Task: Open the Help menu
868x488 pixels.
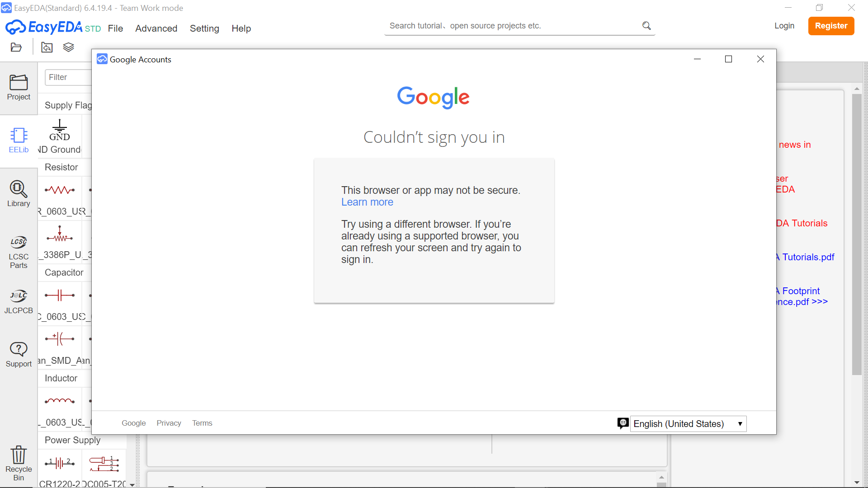Action: [241, 28]
